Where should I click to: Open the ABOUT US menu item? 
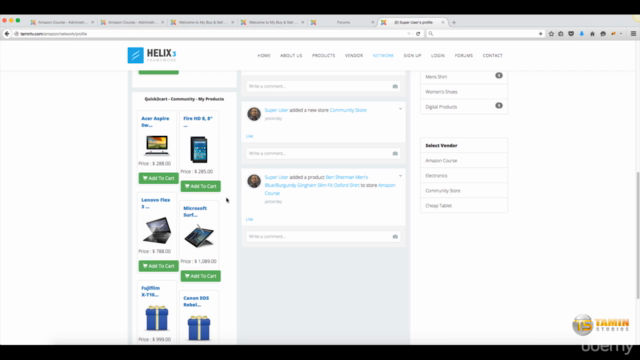pos(291,56)
